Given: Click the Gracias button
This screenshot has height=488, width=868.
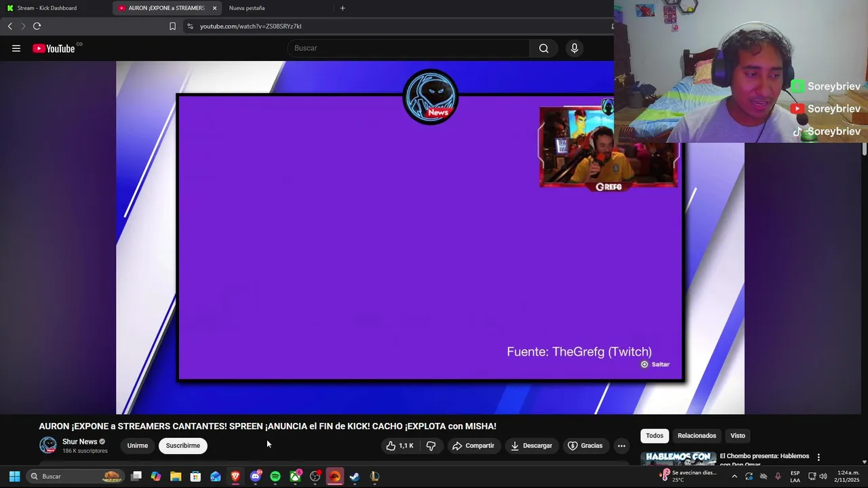Looking at the screenshot, I should pos(585,445).
